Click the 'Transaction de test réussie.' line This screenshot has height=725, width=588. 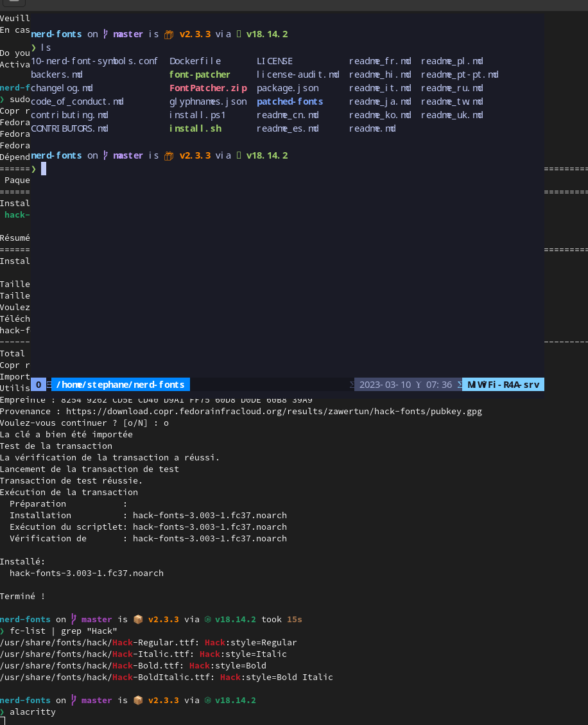coord(71,481)
